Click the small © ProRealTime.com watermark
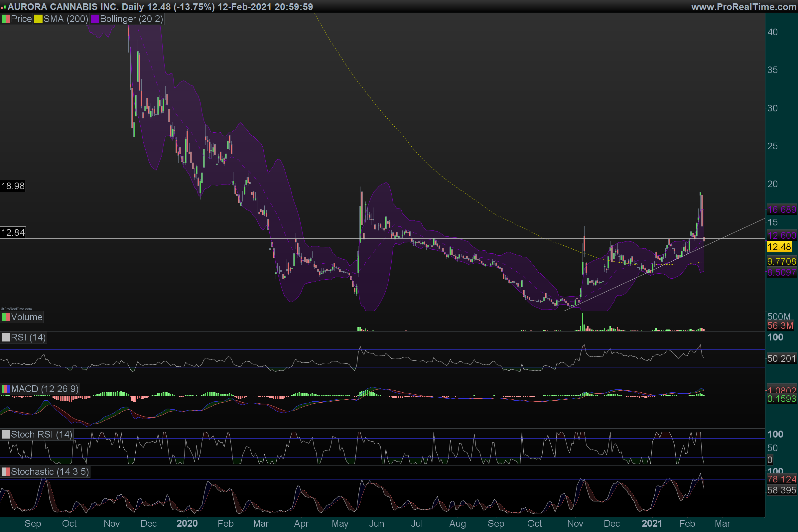Viewport: 798px width, 532px height. click(x=16, y=309)
